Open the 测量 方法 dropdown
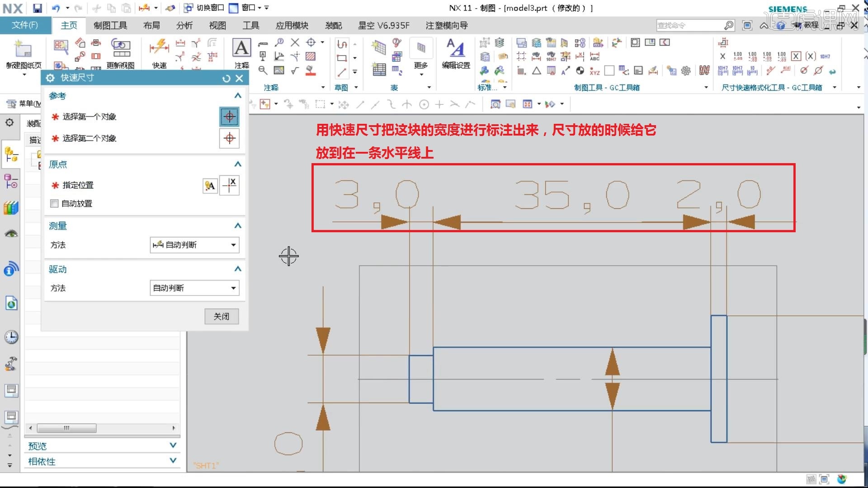This screenshot has width=868, height=488. 194,245
